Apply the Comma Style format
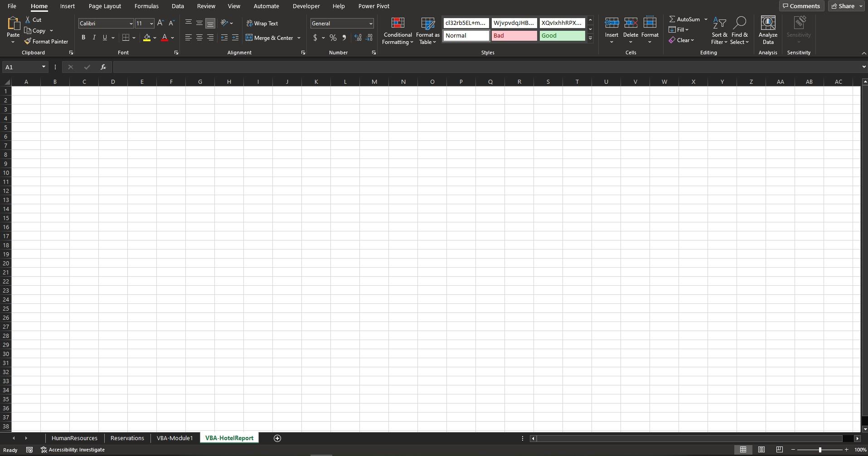Screen dimensions: 868x456 pyautogui.click(x=344, y=38)
